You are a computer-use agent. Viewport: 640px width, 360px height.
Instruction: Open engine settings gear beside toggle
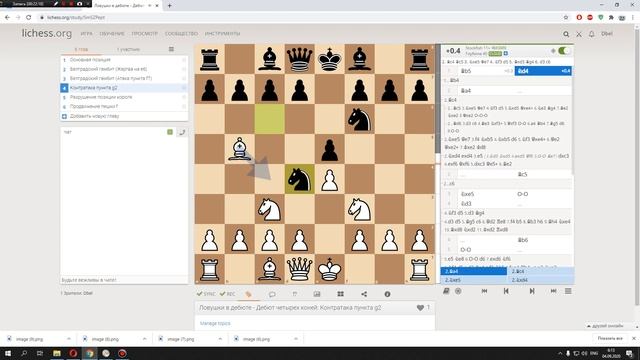[553, 51]
